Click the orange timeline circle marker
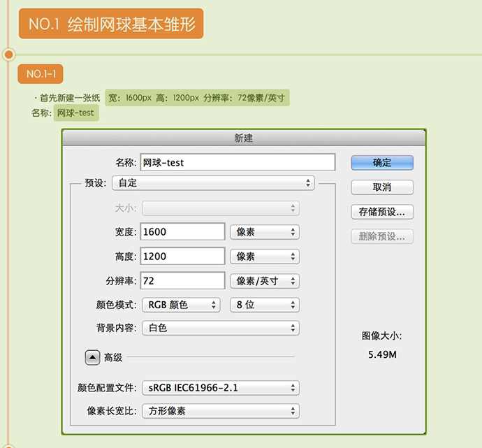The width and height of the screenshot is (482, 448). click(x=9, y=54)
